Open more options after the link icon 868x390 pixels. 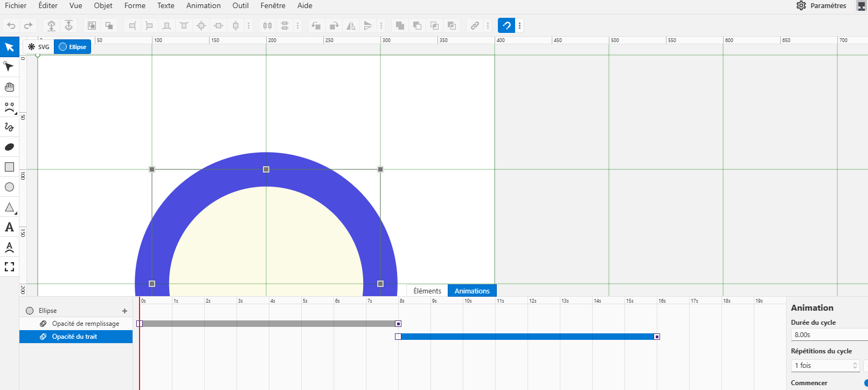488,25
